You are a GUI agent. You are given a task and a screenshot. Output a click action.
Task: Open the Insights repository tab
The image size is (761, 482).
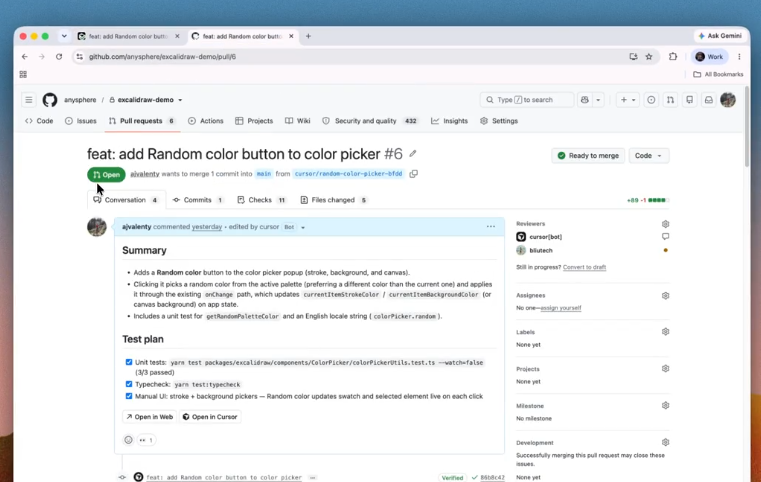tap(449, 121)
